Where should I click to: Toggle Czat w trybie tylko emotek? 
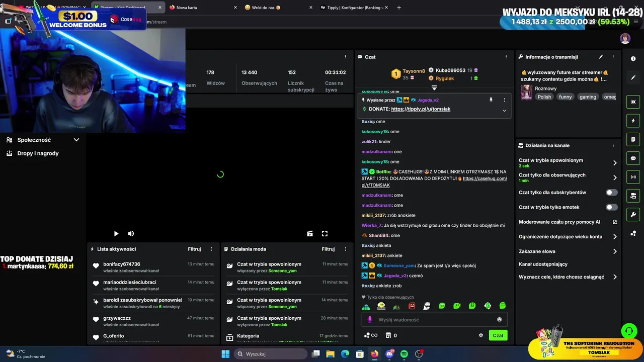pyautogui.click(x=611, y=207)
